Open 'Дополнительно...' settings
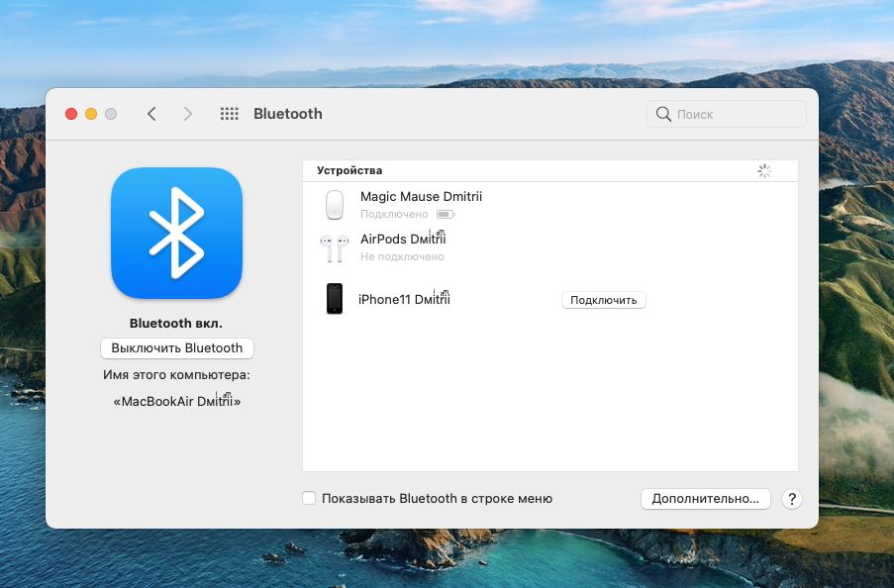The image size is (894, 588). tap(705, 499)
